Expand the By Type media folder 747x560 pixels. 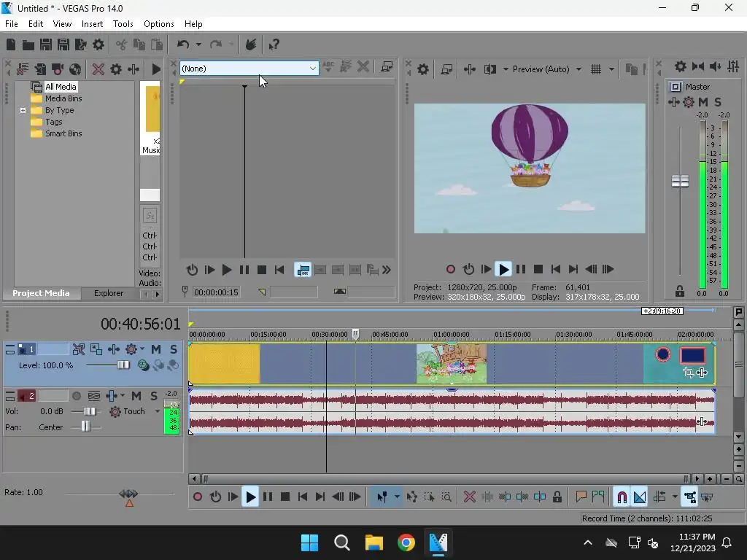coord(23,111)
